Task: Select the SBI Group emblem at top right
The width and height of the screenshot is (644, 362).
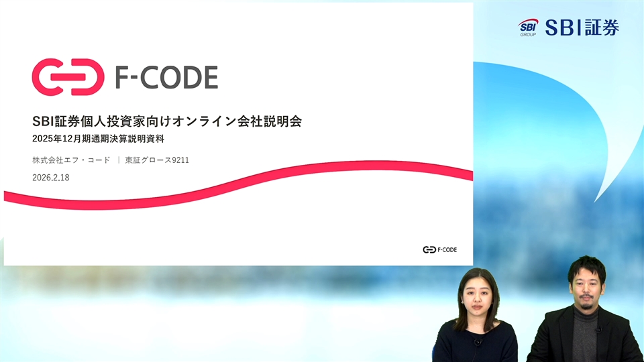Action: tap(528, 27)
